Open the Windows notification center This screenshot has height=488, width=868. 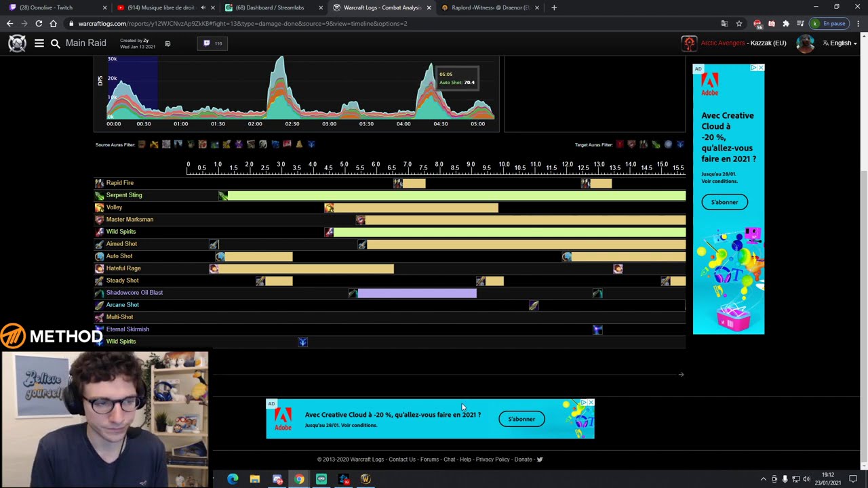(853, 479)
